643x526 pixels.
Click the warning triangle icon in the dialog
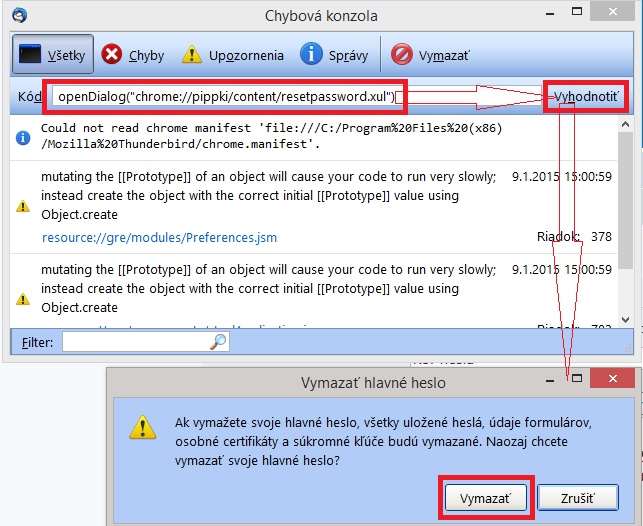[x=143, y=428]
